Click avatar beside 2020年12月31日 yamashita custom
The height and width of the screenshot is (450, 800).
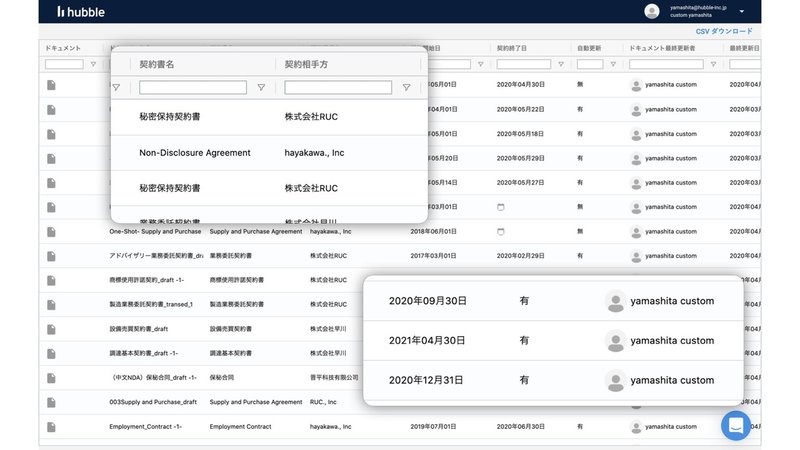pos(615,381)
